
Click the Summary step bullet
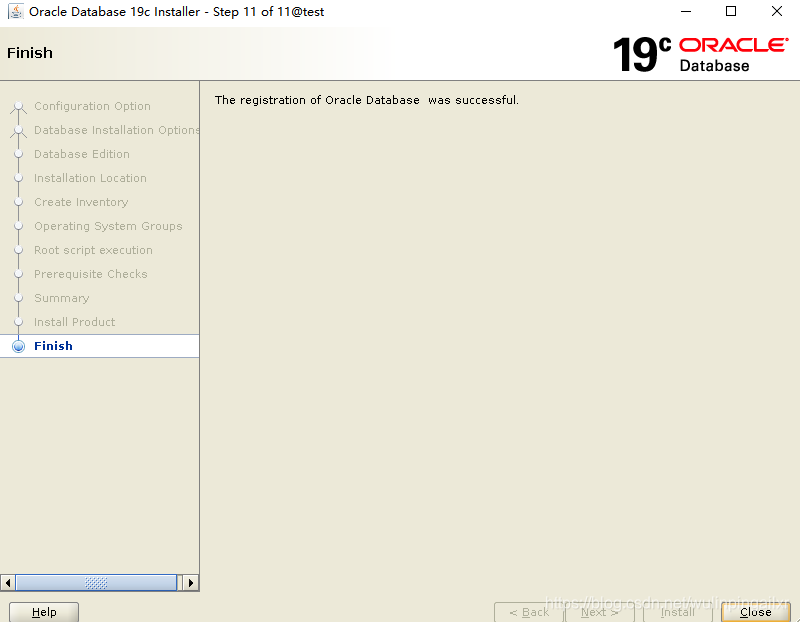[x=18, y=298]
